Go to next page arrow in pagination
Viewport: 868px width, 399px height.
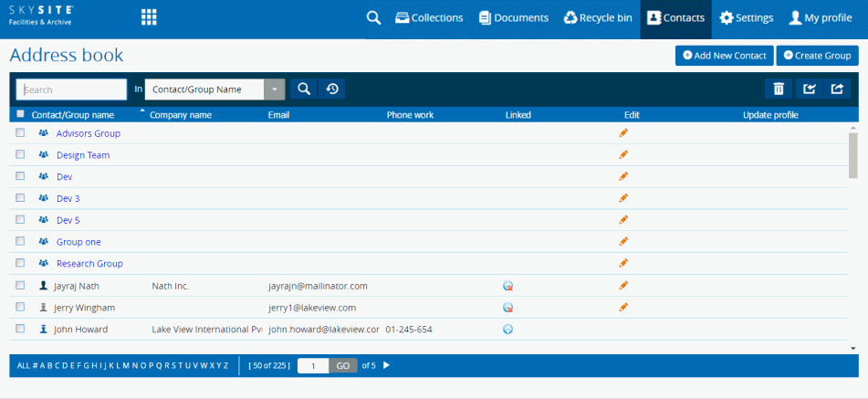[x=386, y=365]
